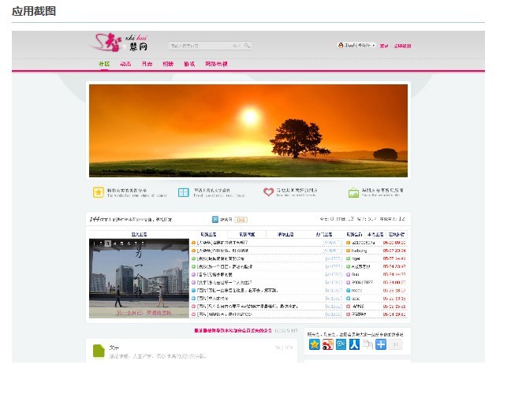Share via the Renren icon
The width and height of the screenshot is (511, 420).
click(x=354, y=344)
